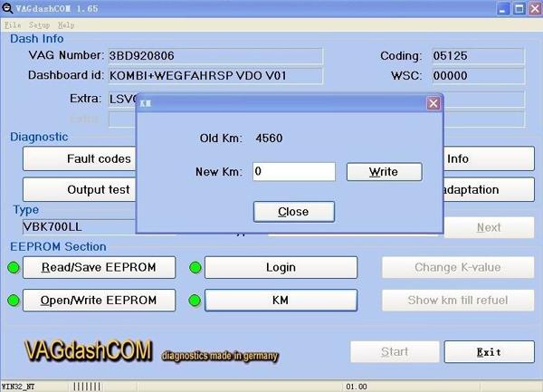Click the green indicator beside Open/Write EEPROM
Image resolution: width=543 pixels, height=392 pixels.
click(x=14, y=300)
